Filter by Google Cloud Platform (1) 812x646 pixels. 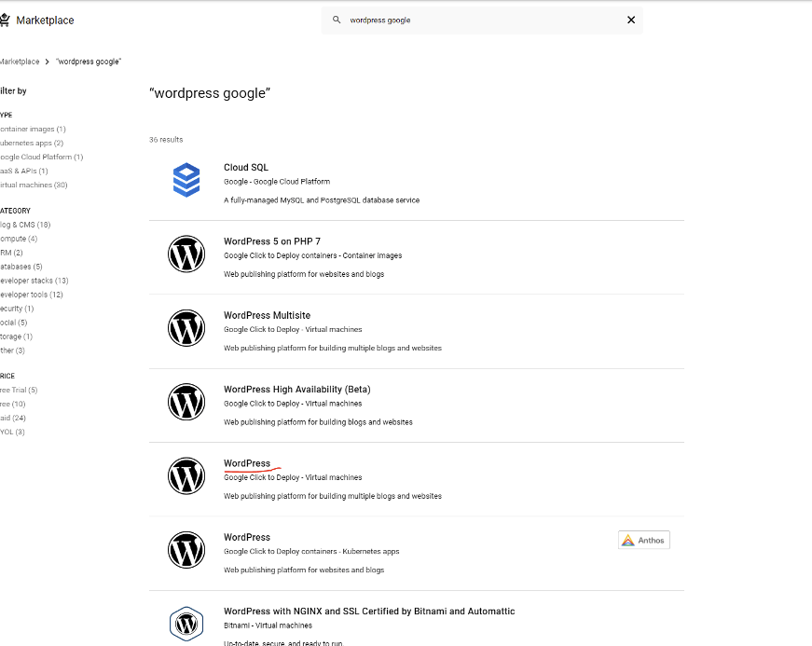[x=41, y=157]
